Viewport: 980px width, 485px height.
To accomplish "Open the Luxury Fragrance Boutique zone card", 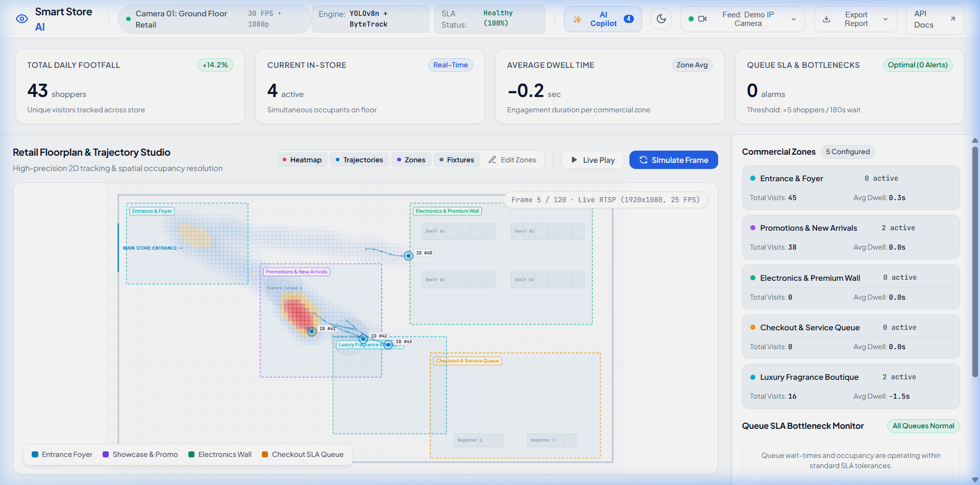I will pos(851,386).
